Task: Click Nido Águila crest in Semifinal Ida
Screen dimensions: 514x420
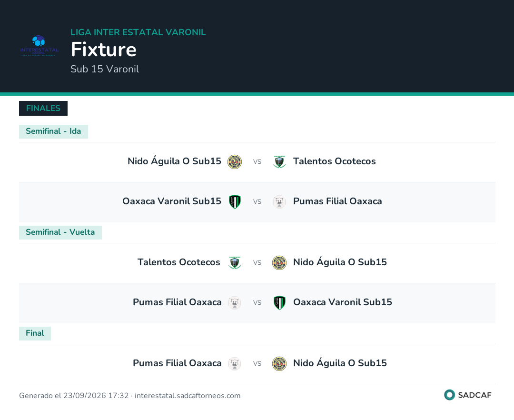Action: (235, 162)
